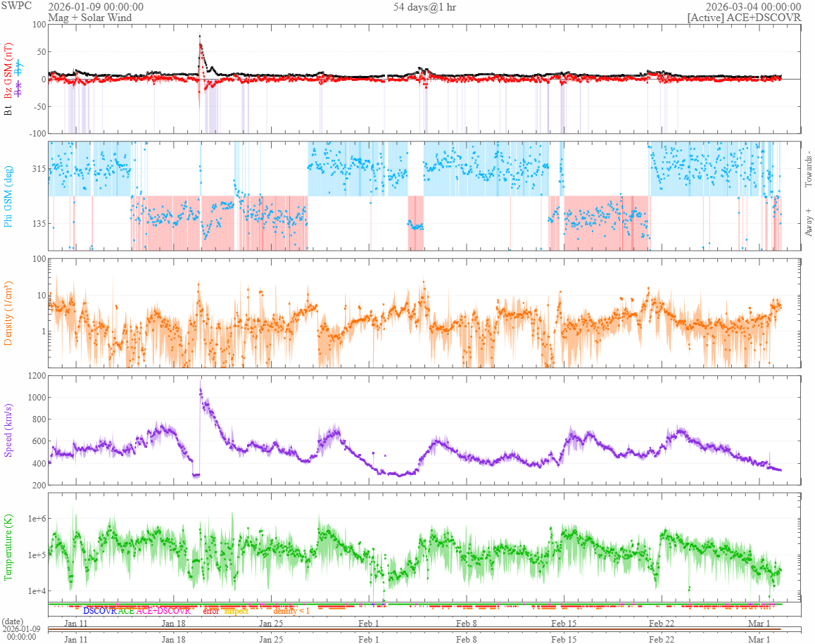Image resolution: width=815 pixels, height=644 pixels.
Task: Click the SWPC label in the corner
Action: point(16,6)
